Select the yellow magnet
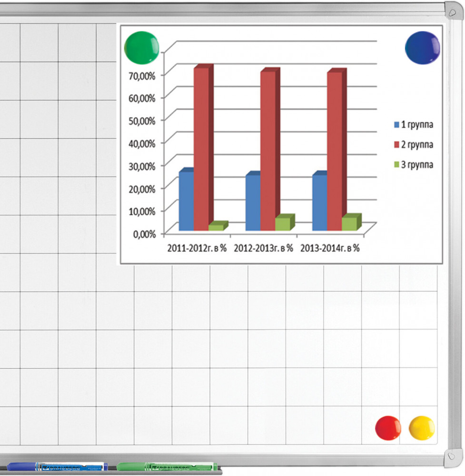The image size is (465, 476). click(x=422, y=428)
